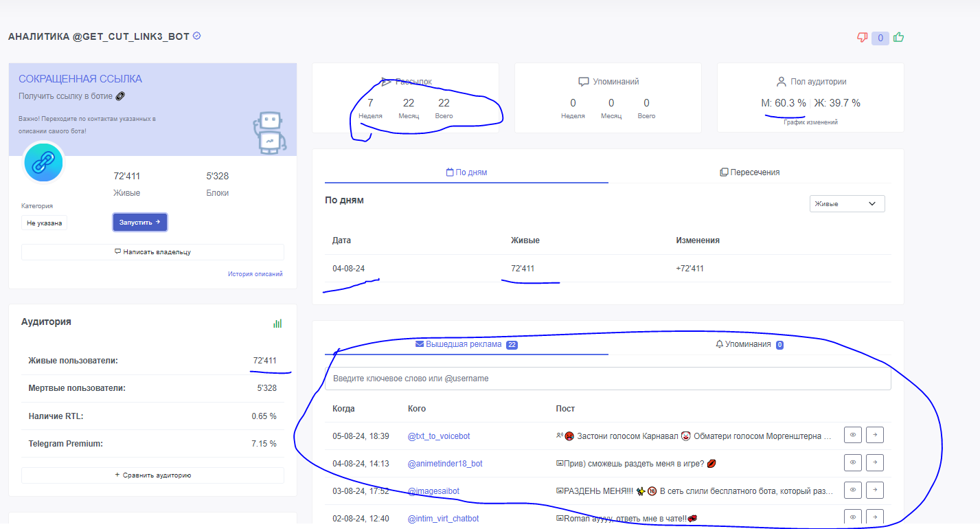Open the История описаний link
This screenshot has width=980, height=529.
click(255, 274)
